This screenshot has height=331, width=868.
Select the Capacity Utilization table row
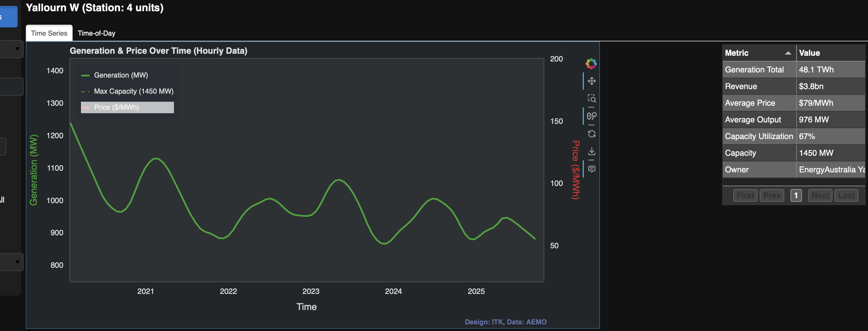pos(759,136)
